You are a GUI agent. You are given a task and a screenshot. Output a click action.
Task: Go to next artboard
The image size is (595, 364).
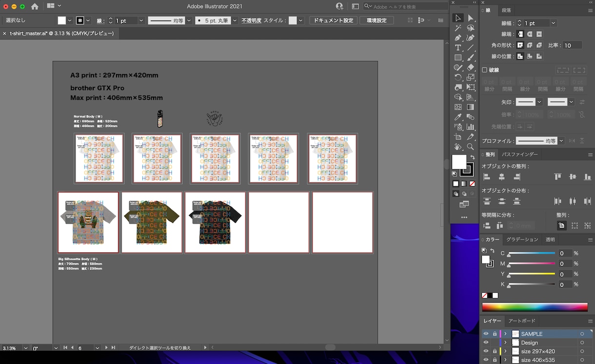tap(106, 348)
